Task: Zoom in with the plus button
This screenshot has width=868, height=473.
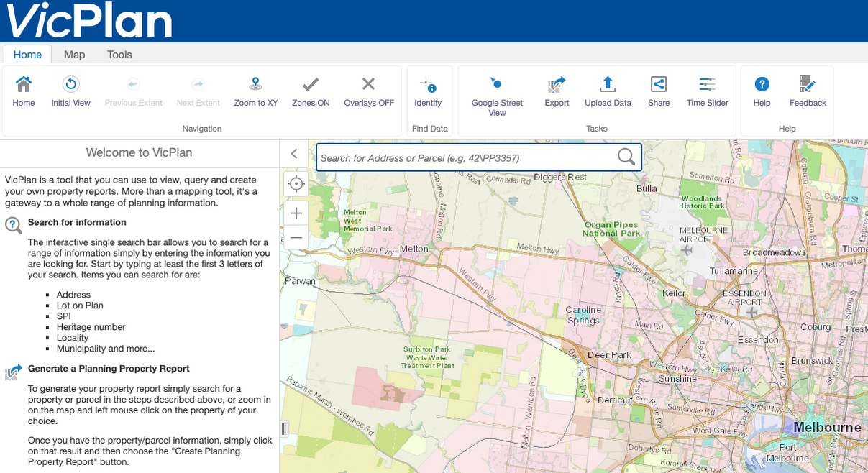Action: click(296, 213)
